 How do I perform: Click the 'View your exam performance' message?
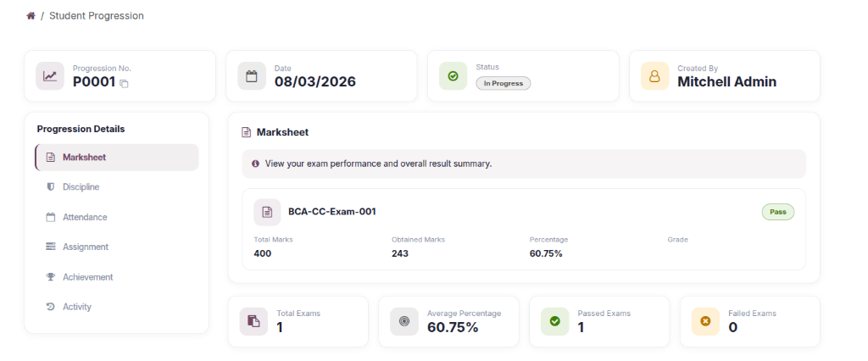378,164
